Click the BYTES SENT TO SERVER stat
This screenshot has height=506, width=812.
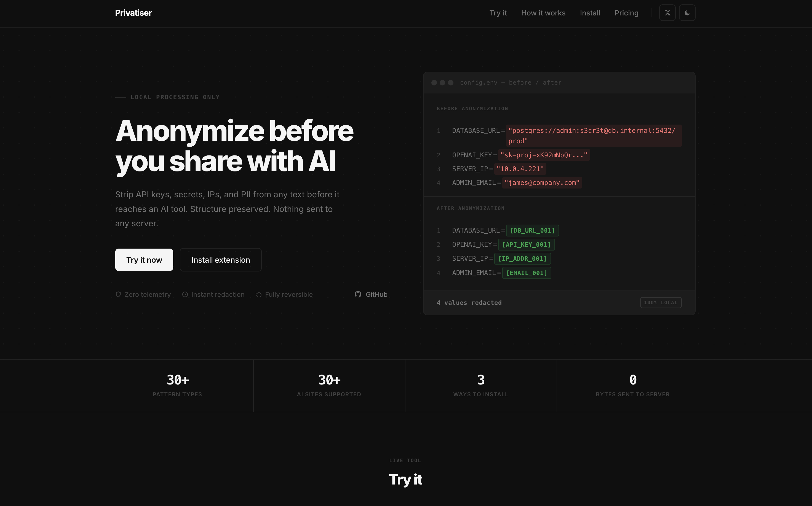pyautogui.click(x=632, y=386)
